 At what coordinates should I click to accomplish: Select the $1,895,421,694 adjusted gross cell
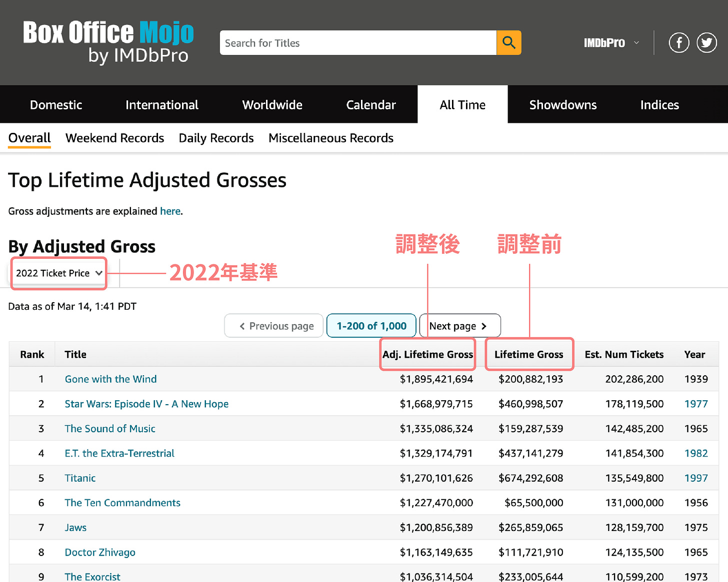click(436, 379)
